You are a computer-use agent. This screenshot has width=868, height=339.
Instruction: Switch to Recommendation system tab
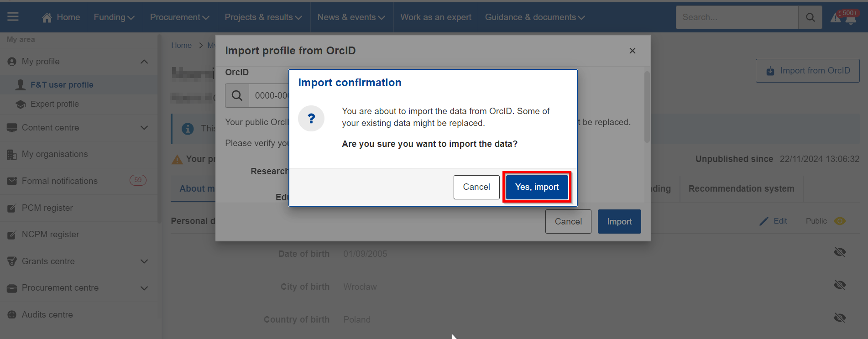click(x=741, y=189)
